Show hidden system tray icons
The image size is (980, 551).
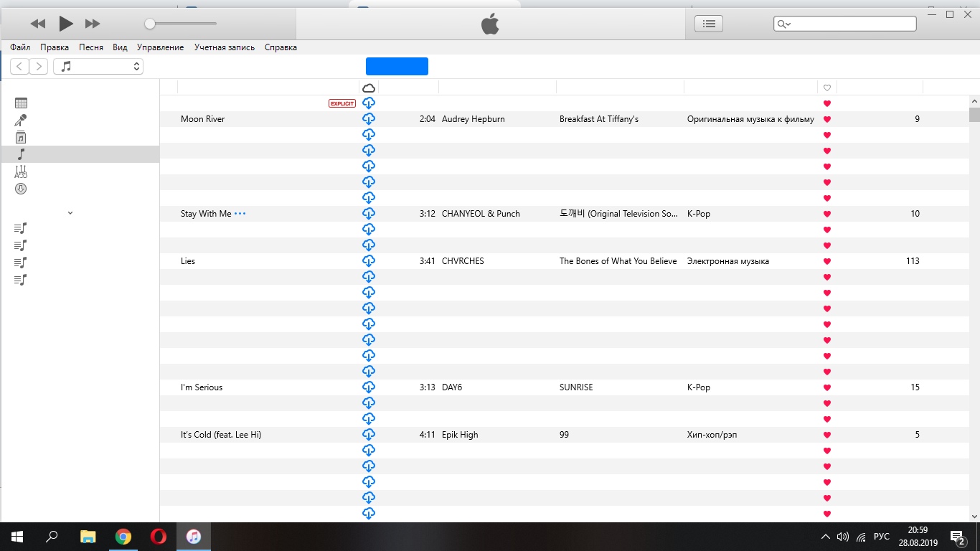826,537
